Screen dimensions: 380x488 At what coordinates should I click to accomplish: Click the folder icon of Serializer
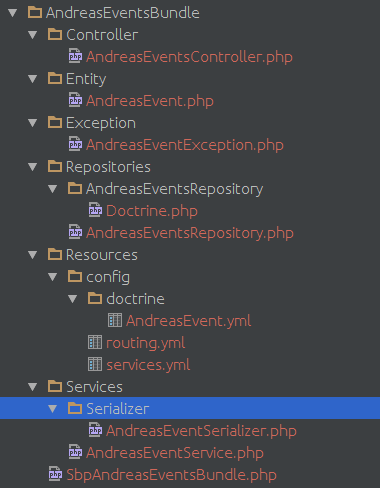tap(75, 408)
